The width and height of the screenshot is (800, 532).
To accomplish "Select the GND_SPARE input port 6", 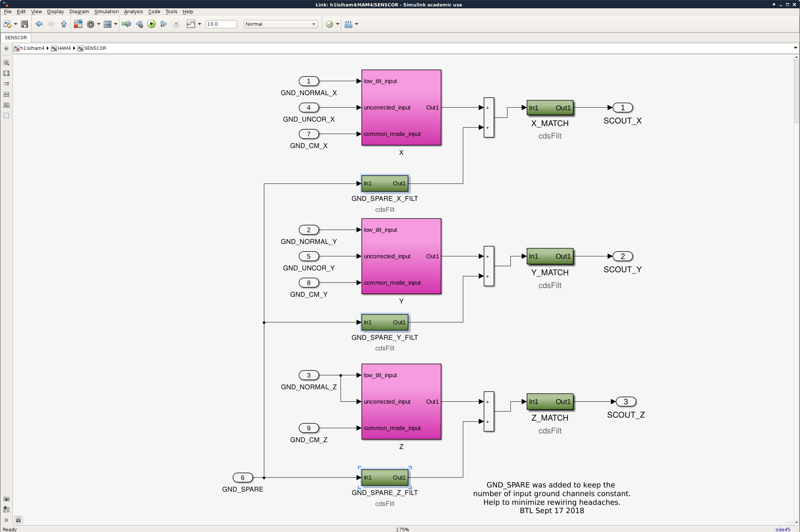I will click(x=243, y=478).
